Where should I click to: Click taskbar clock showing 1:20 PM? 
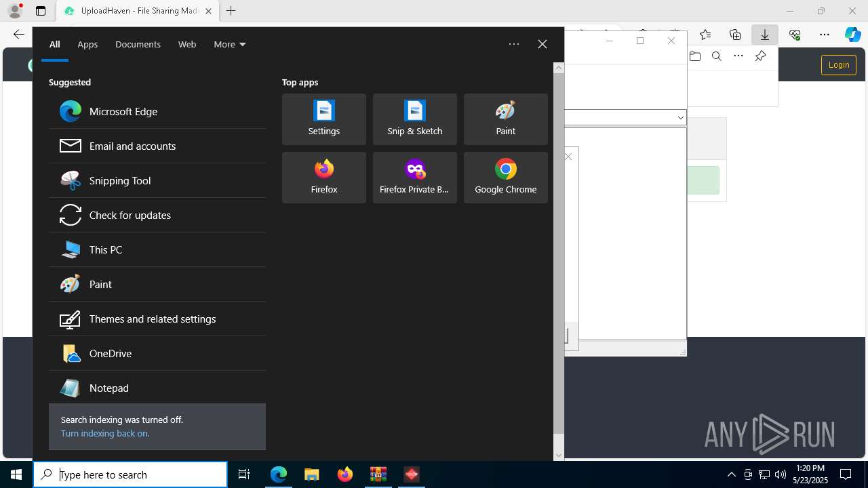pyautogui.click(x=810, y=474)
